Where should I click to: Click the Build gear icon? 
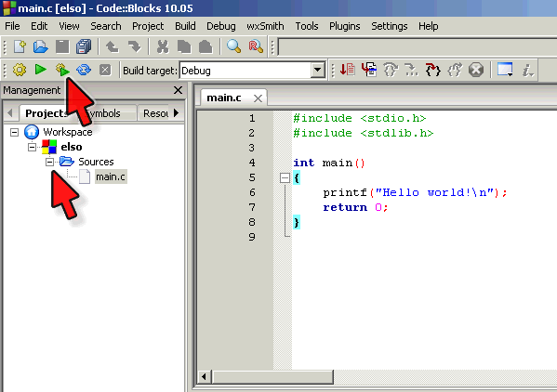20,70
